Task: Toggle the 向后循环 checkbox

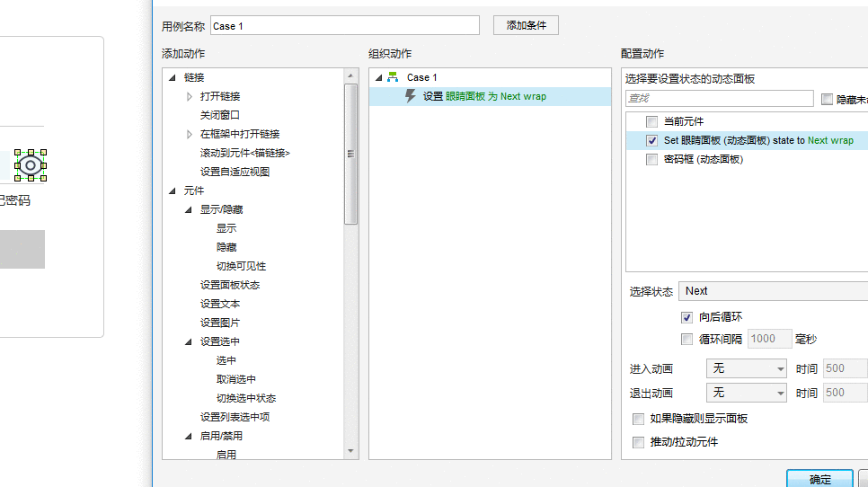Action: pos(687,317)
